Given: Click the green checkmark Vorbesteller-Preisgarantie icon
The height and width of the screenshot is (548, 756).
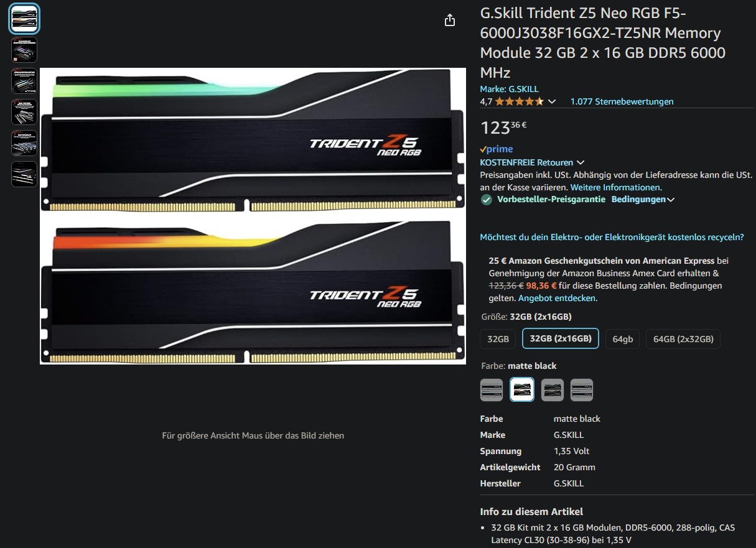Looking at the screenshot, I should point(487,200).
